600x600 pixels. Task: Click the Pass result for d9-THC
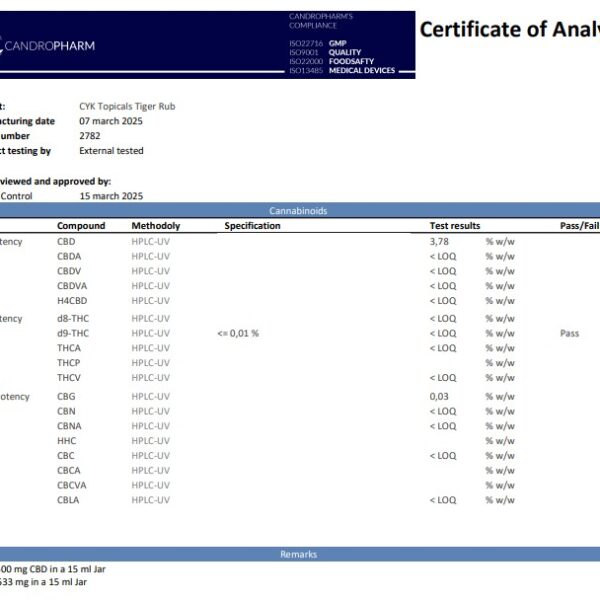(569, 333)
